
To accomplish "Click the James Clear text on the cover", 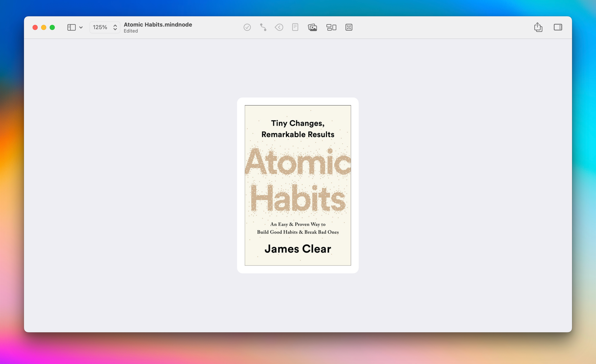I will [x=298, y=249].
